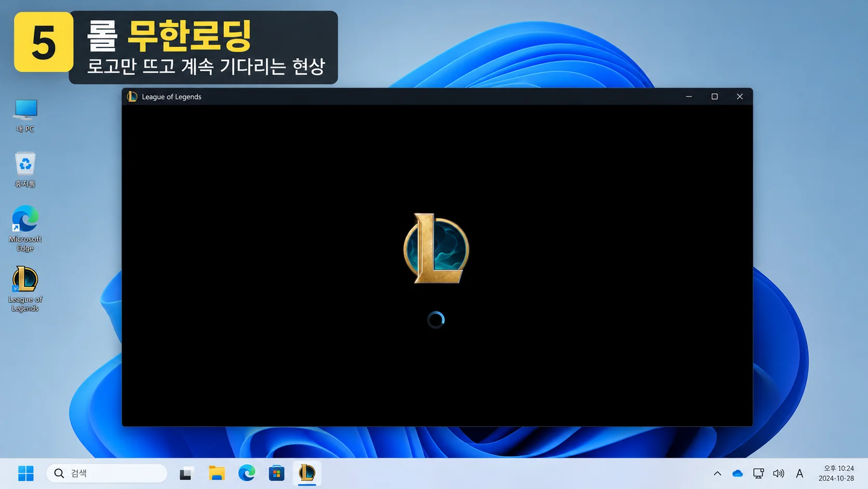Minimize the League of Legends window
868x489 pixels.
689,97
